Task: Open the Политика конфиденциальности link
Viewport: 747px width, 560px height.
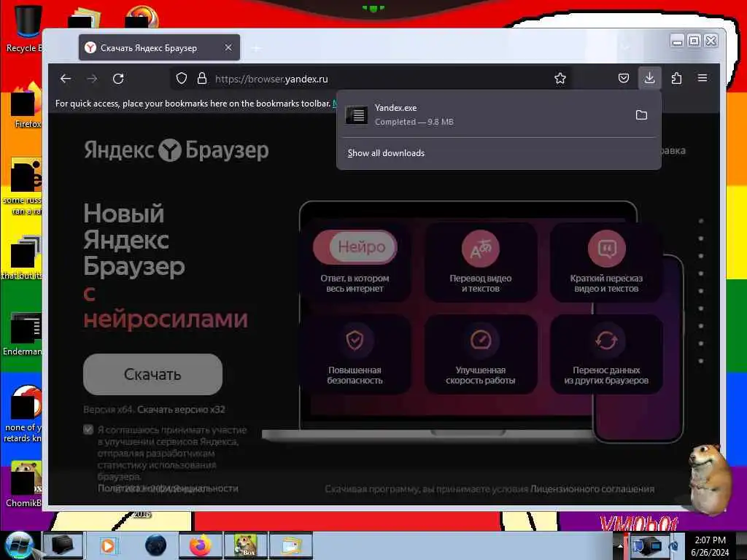Action: pyautogui.click(x=168, y=488)
